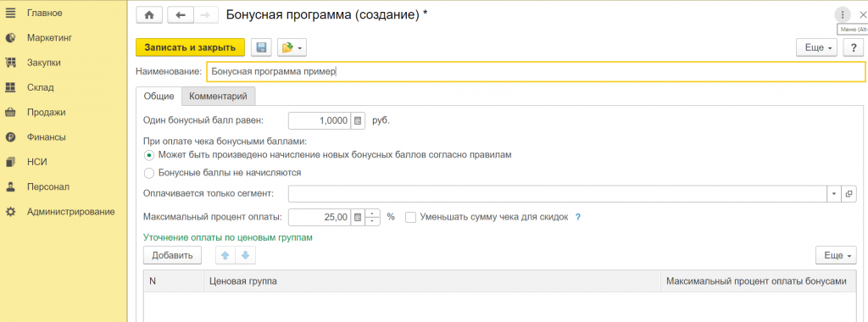Click the Продажи basket icon

click(x=10, y=113)
